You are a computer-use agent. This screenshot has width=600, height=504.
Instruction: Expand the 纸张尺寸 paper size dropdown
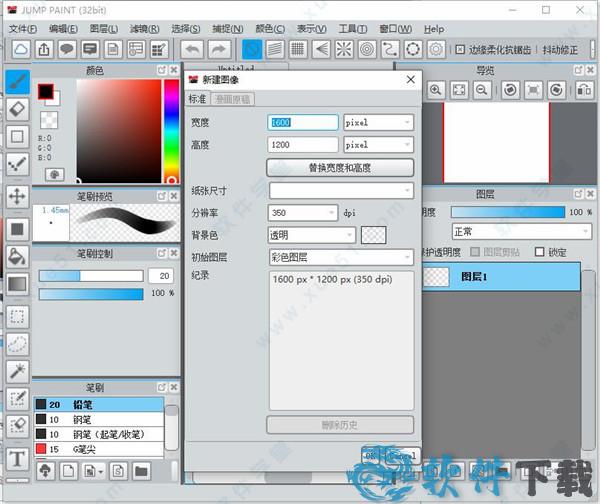point(340,190)
